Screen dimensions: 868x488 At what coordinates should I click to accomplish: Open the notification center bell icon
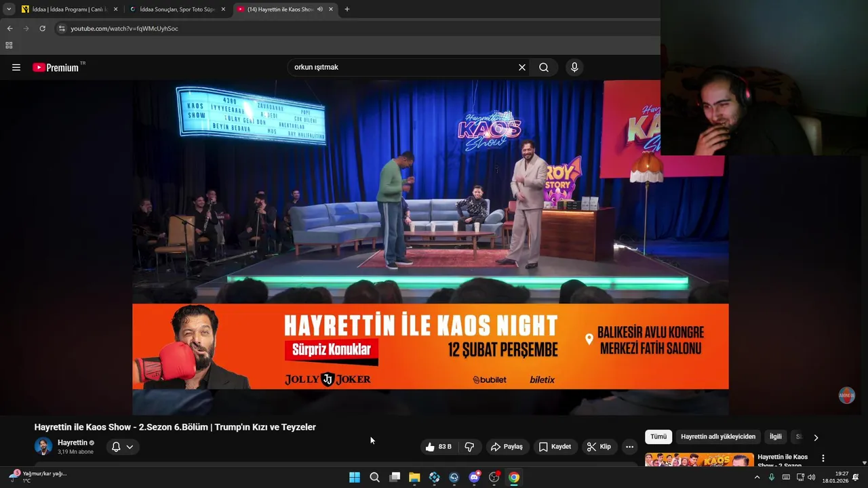[856, 477]
